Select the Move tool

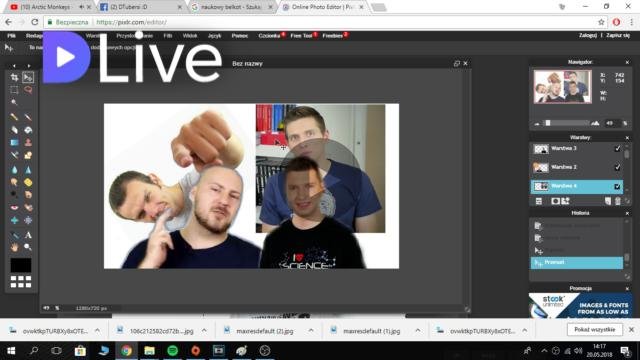coord(28,77)
